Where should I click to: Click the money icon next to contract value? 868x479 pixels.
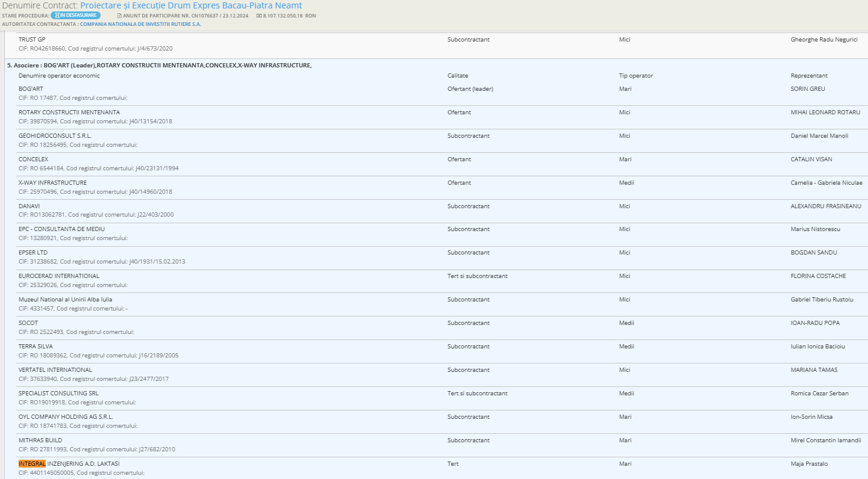point(259,15)
